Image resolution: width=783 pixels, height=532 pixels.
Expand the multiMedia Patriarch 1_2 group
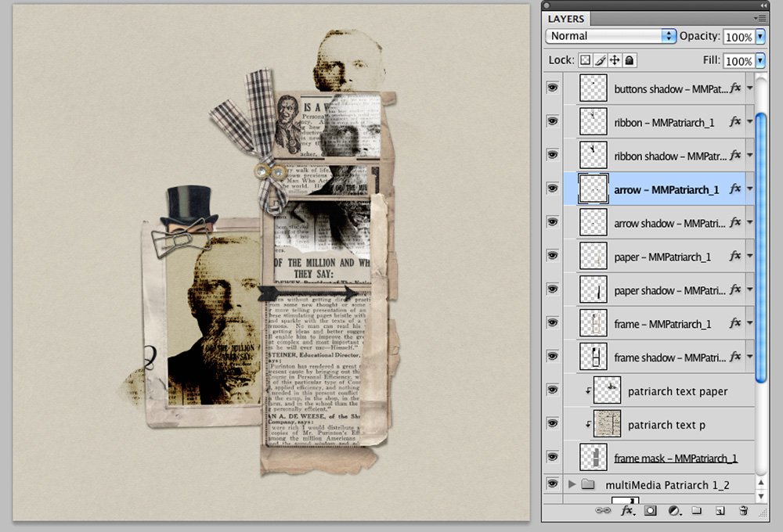point(572,484)
